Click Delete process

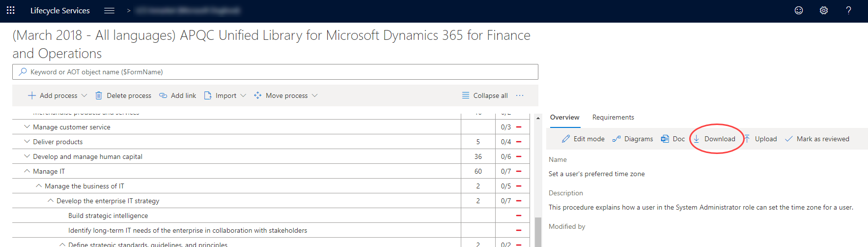(x=123, y=95)
